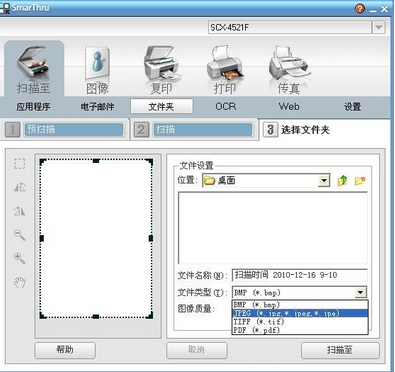Viewport: 395px width, 372px height.
Task: Click the help question mark icon
Action: [x=360, y=8]
